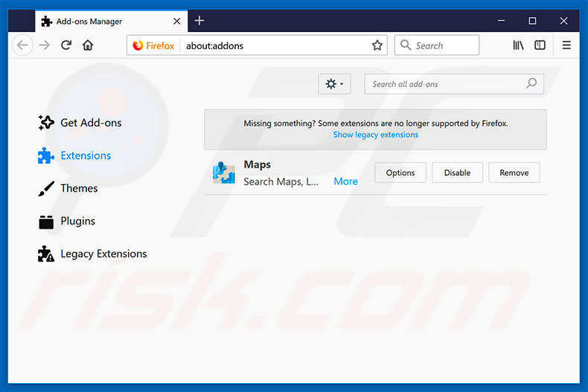Expand the gear tools dropdown for add-ons

pyautogui.click(x=333, y=84)
